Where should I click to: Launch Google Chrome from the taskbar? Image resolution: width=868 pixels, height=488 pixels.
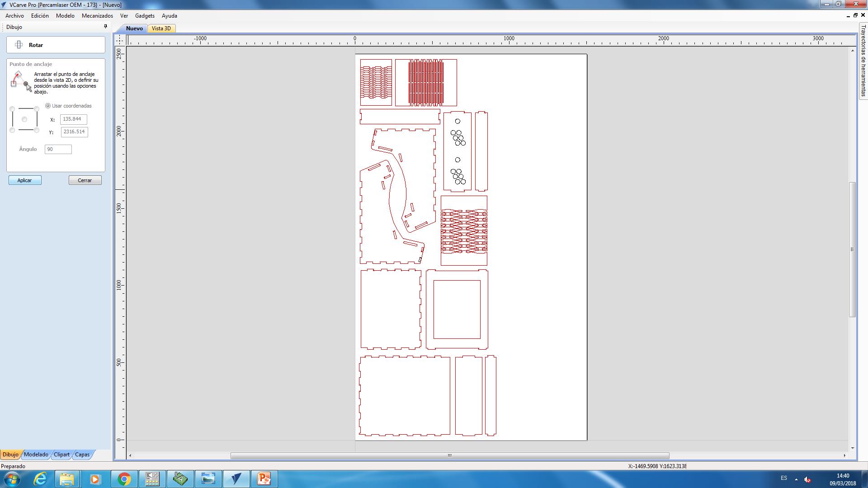pyautogui.click(x=124, y=479)
